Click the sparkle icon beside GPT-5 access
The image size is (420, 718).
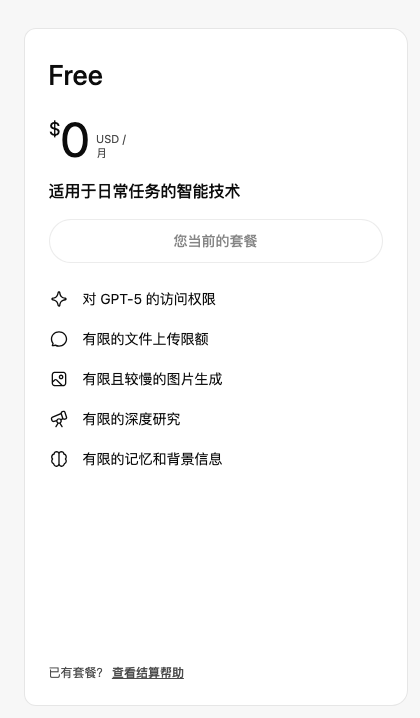coord(59,299)
